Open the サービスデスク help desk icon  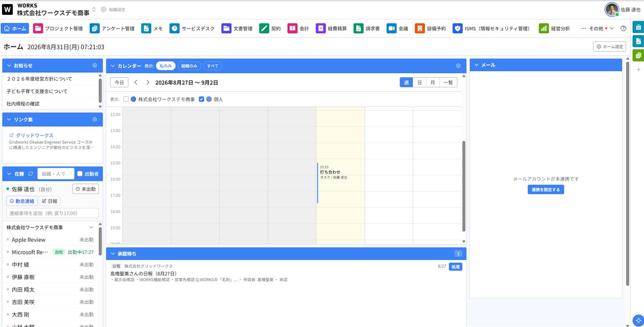pyautogui.click(x=174, y=29)
